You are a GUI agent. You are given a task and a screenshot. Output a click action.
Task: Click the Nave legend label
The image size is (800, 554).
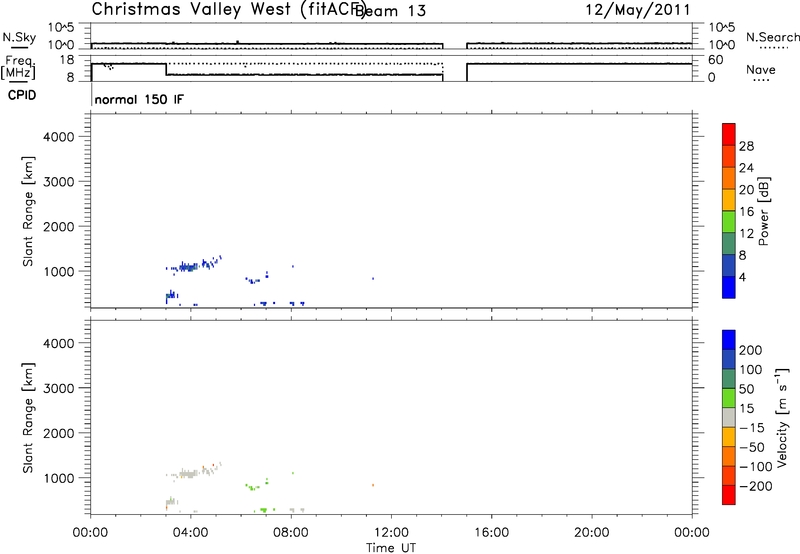761,69
